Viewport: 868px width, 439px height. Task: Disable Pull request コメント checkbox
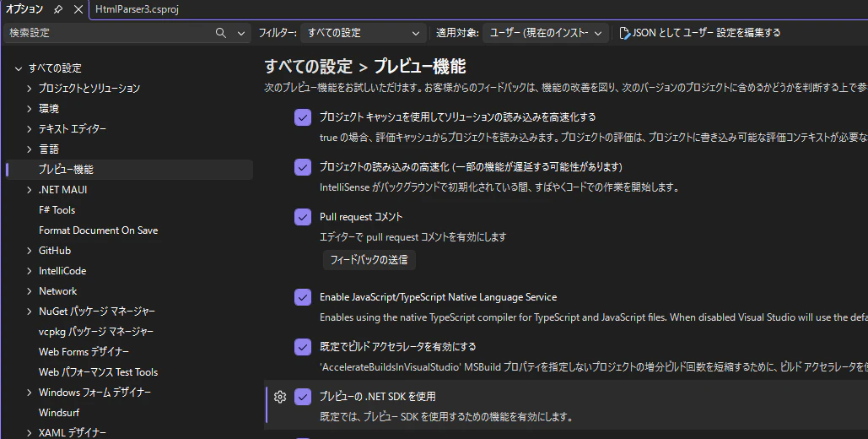[x=303, y=217]
